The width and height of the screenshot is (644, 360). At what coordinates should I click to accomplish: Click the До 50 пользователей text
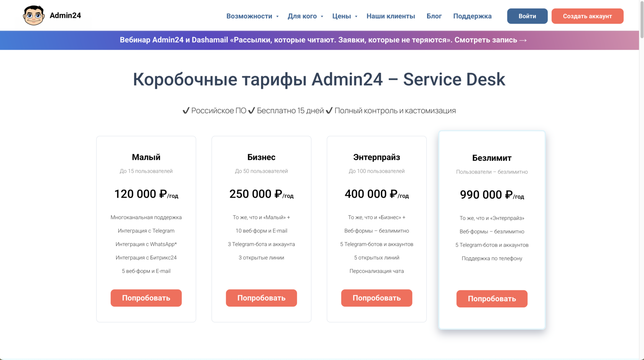point(261,171)
